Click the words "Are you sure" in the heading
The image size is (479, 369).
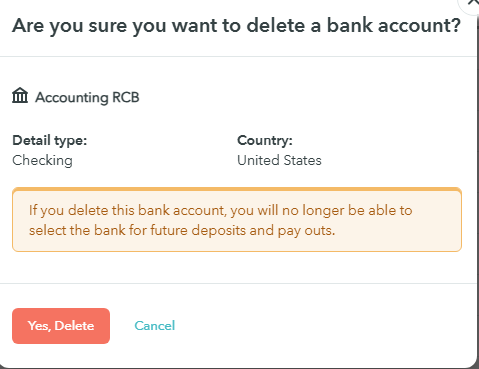coord(70,26)
